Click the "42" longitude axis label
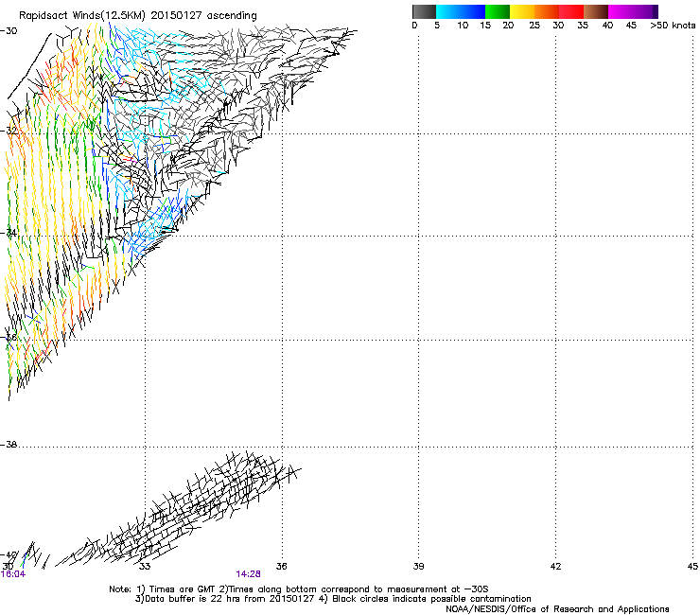 (555, 567)
